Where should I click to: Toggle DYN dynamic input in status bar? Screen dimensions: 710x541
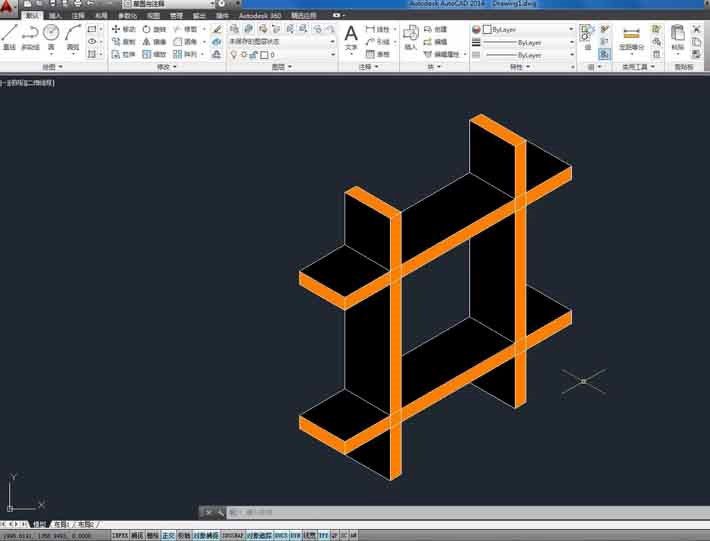(295, 536)
